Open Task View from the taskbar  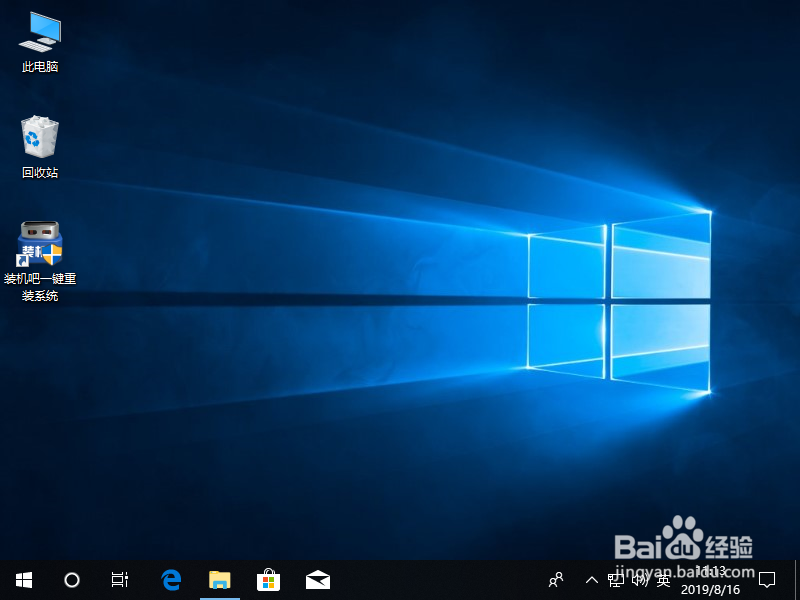(x=119, y=580)
